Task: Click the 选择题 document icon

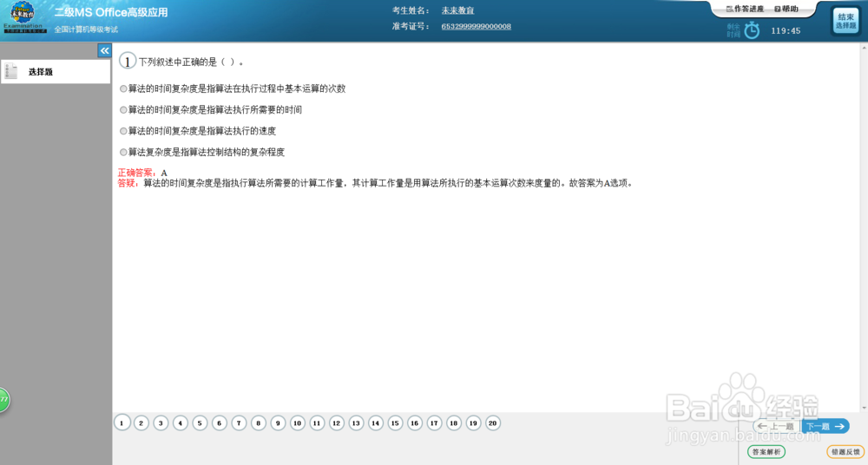Action: point(11,71)
